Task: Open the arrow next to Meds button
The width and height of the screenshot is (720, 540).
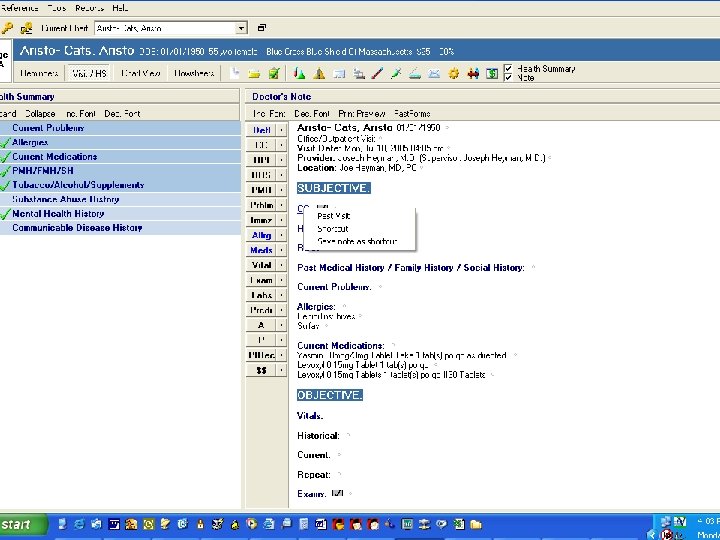Action: (281, 250)
